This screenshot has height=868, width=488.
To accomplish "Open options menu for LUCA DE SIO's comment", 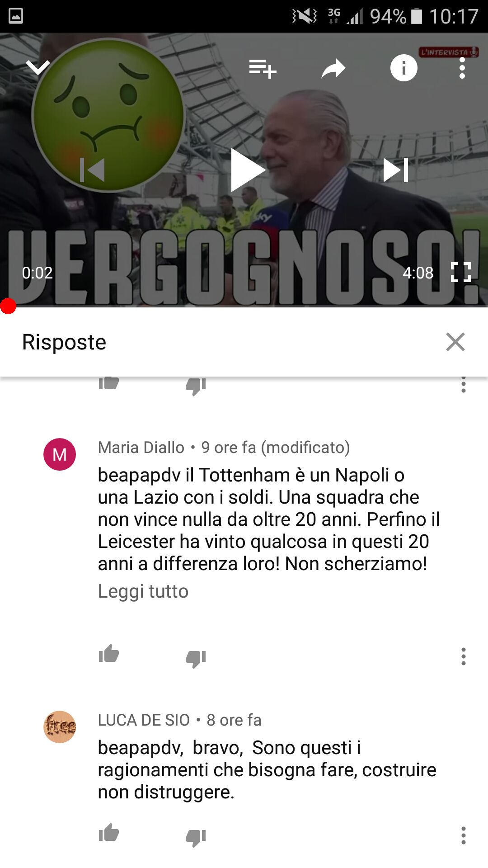I will pos(463,835).
